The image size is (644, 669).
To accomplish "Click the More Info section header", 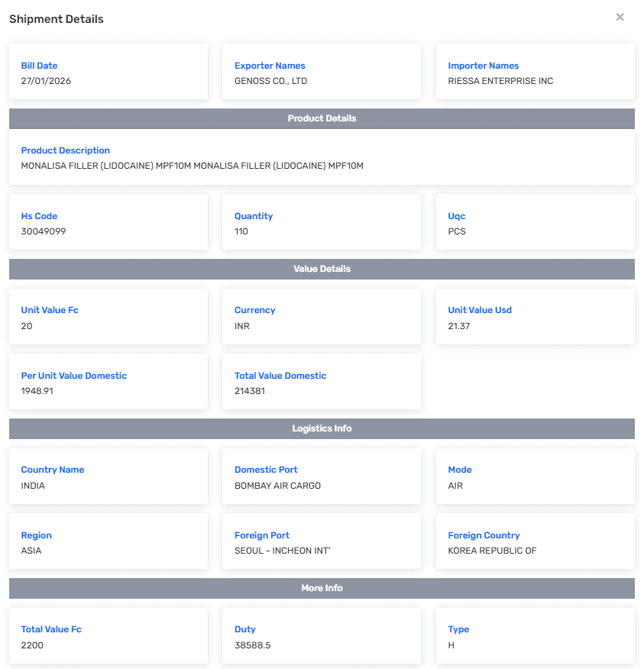I will (x=322, y=588).
